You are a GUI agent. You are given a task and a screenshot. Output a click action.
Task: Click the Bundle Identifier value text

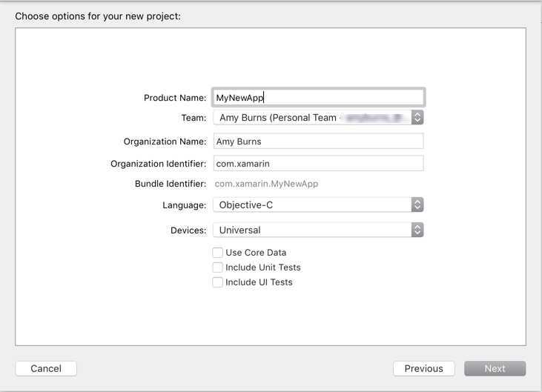click(x=266, y=184)
